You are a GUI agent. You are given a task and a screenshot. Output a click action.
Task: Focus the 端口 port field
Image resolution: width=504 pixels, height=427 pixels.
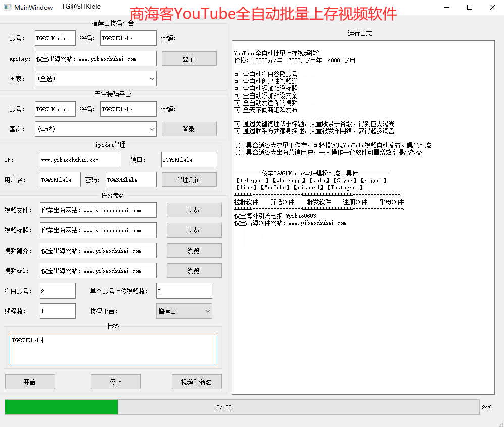click(189, 160)
